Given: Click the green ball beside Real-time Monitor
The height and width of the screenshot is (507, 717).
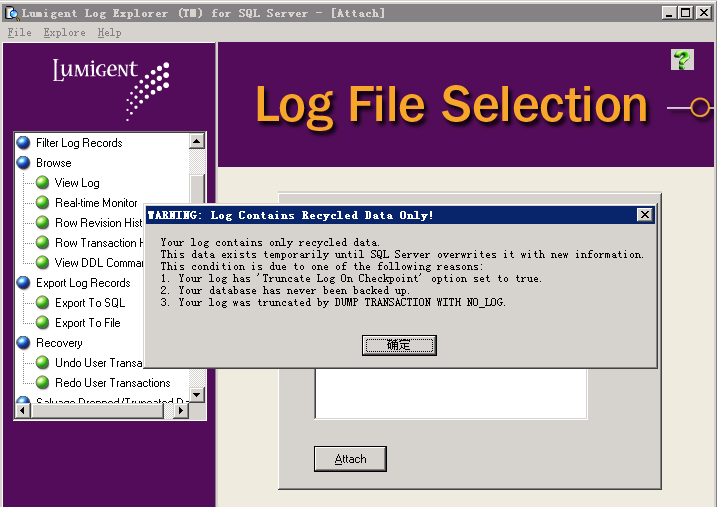Looking at the screenshot, I should click(x=43, y=203).
